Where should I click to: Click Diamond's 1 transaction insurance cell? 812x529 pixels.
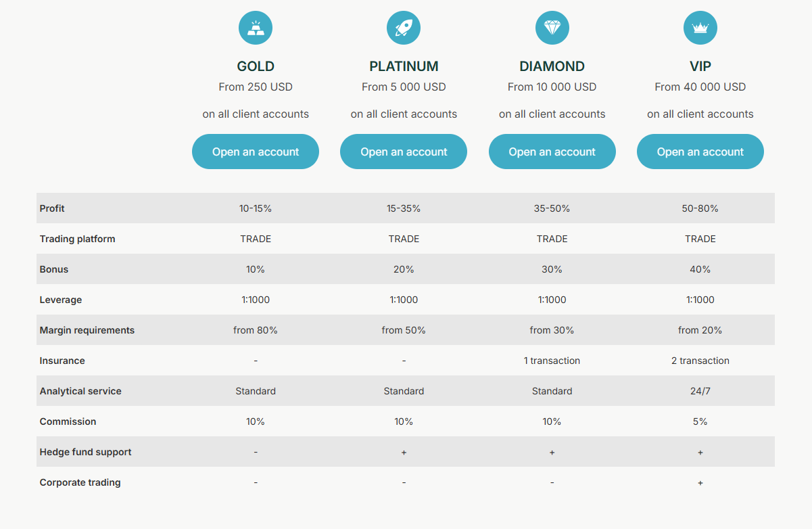[552, 361]
